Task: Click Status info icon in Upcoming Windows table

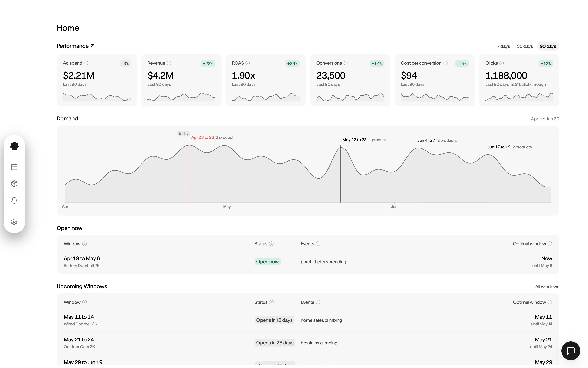Action: pos(271,302)
